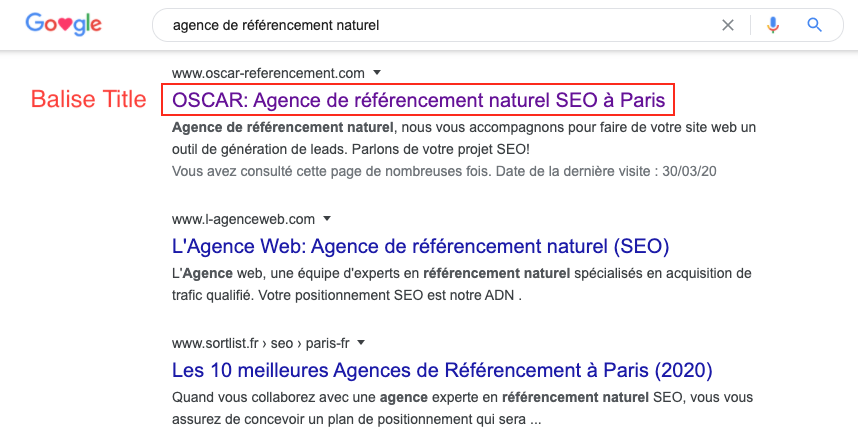The height and width of the screenshot is (445, 858).
Task: Run the search using the magnifier icon
Action: click(x=814, y=25)
